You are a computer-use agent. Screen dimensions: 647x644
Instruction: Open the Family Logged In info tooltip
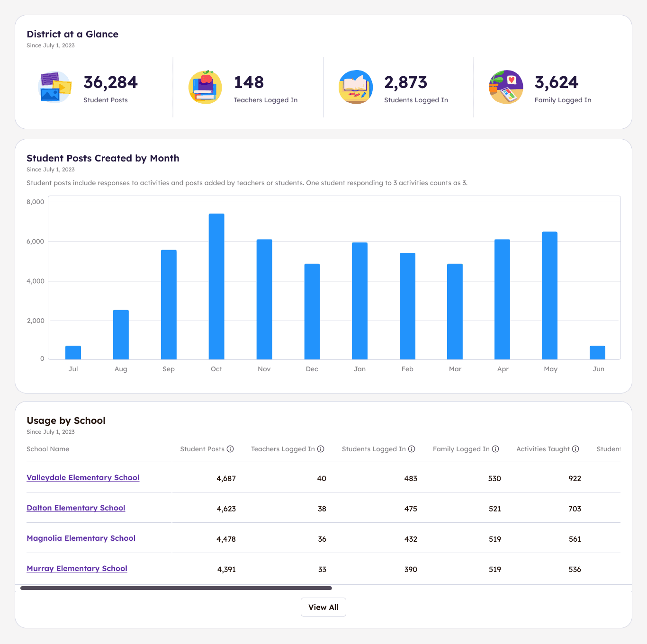pos(495,449)
